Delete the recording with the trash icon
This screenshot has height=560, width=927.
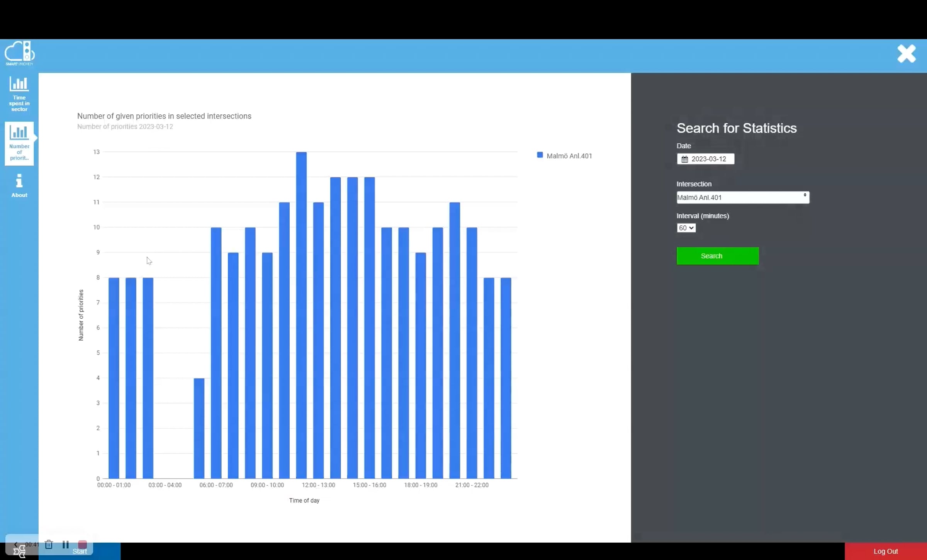pos(49,544)
